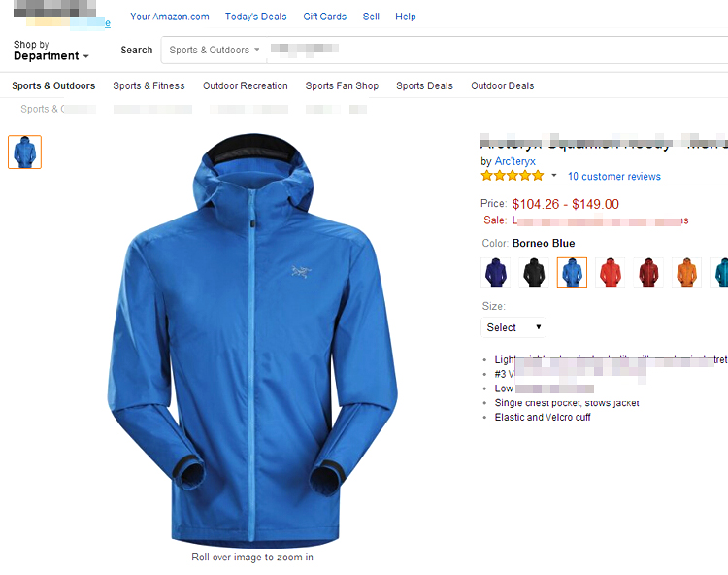Visit the Arc'teryx brand link
Screen dimensions: 728x575
(x=514, y=161)
